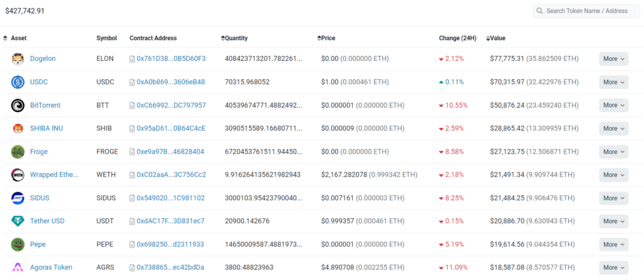Click the document icon beside 0x761D38...0B5D60F3
644x280 pixels.
(132, 59)
